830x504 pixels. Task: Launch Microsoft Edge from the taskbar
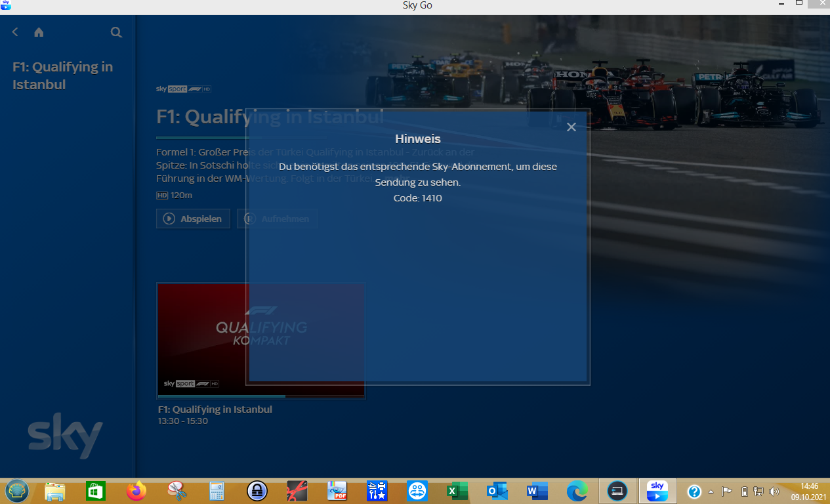(x=577, y=491)
